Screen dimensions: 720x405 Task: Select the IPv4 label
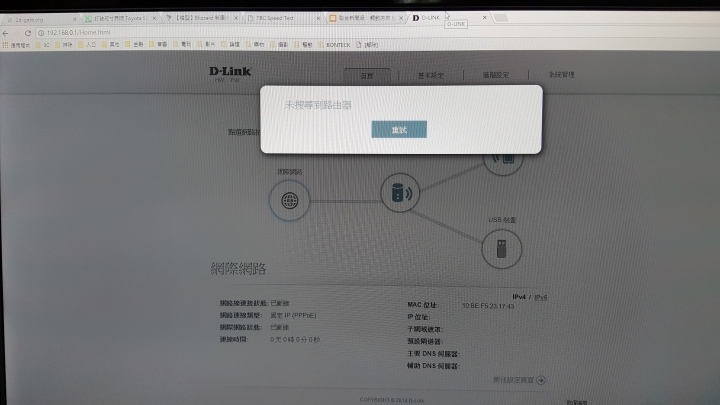(519, 297)
